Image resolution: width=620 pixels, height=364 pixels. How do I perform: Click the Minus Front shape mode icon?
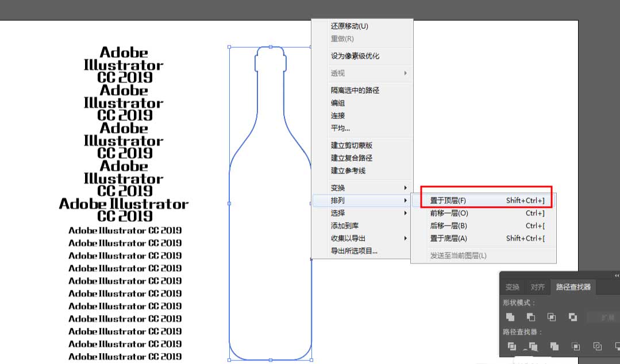tap(530, 317)
